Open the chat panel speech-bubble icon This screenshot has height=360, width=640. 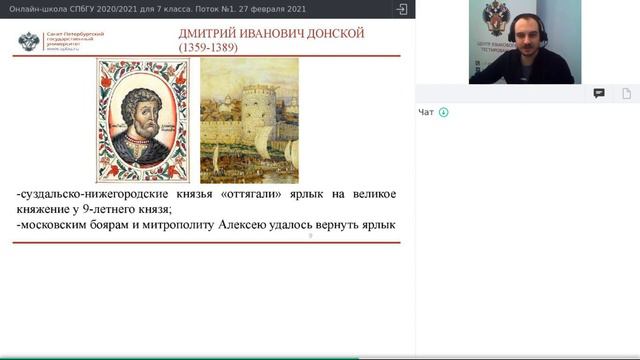coord(599,93)
